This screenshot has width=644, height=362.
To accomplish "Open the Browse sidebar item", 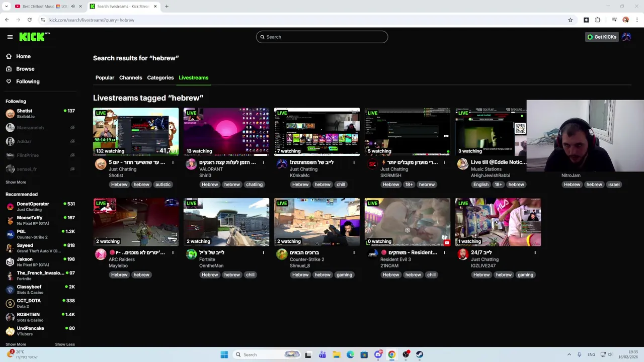I will [25, 69].
